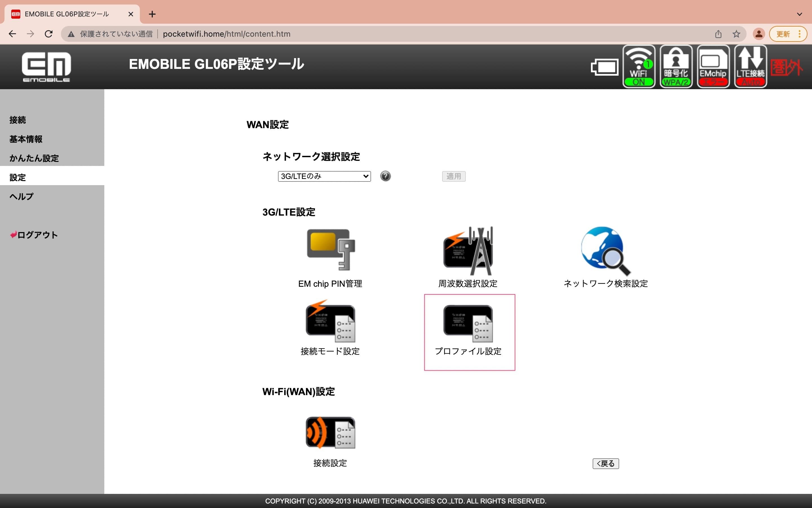812x508 pixels.
Task: Expand the tab search chevron
Action: pyautogui.click(x=800, y=14)
